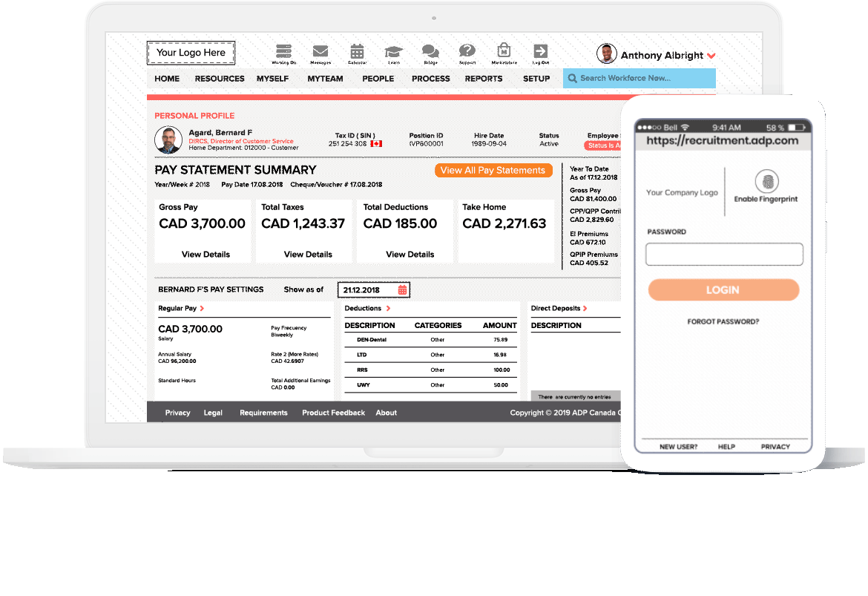Expand the Regular Pay section arrow
This screenshot has width=868, height=596.
[202, 308]
